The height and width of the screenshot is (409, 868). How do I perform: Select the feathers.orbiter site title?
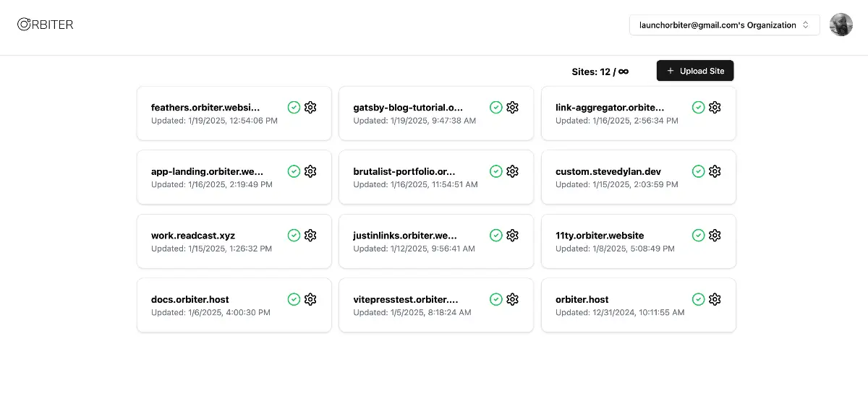[x=205, y=108]
